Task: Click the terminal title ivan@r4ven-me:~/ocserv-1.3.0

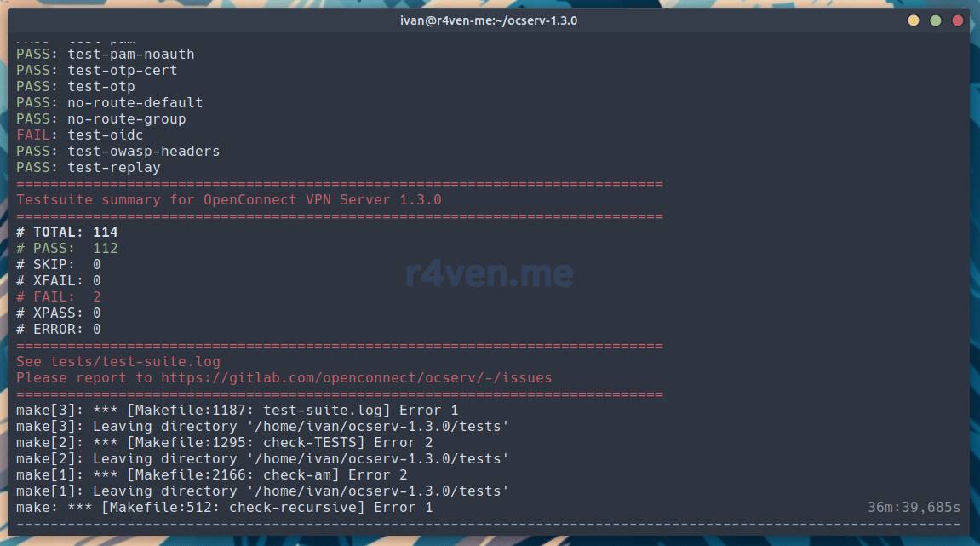Action: point(489,20)
